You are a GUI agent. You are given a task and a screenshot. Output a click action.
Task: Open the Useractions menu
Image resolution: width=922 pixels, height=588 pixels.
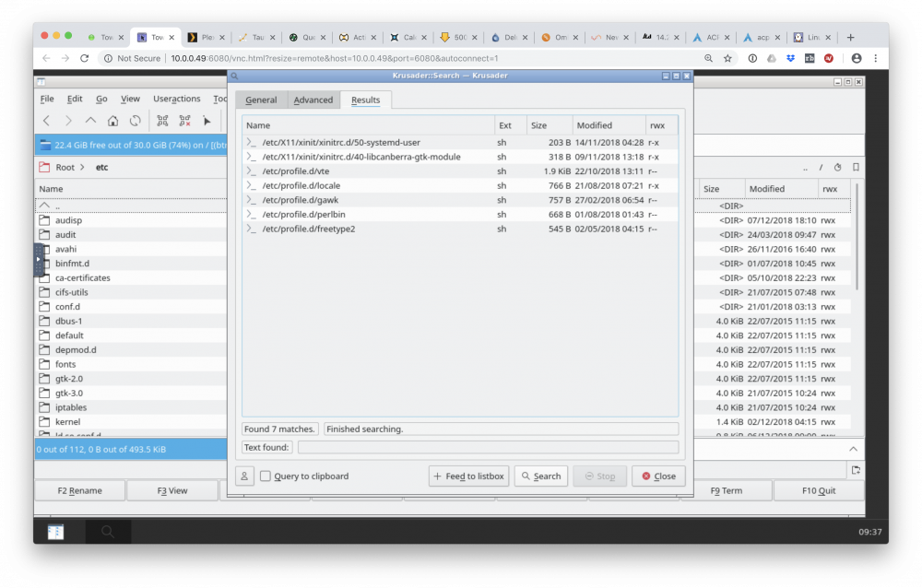tap(176, 99)
